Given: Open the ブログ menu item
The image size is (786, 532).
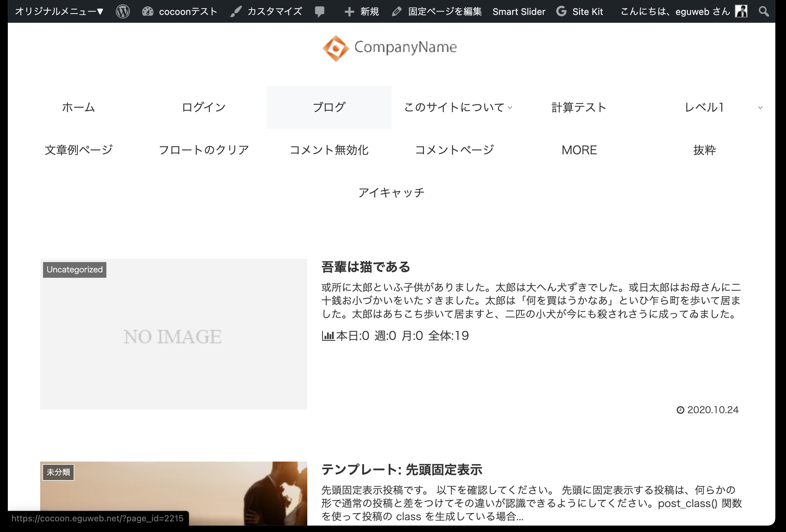Looking at the screenshot, I should pyautogui.click(x=329, y=107).
